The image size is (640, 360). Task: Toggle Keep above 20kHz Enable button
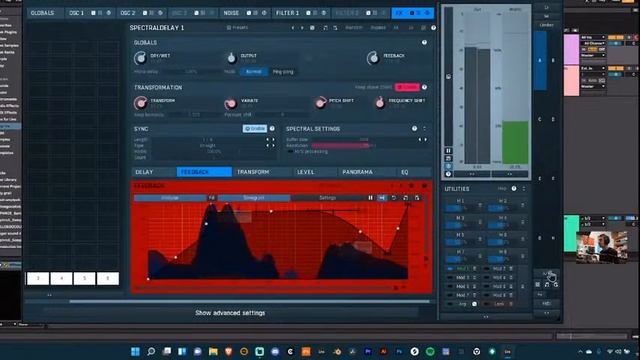point(407,87)
